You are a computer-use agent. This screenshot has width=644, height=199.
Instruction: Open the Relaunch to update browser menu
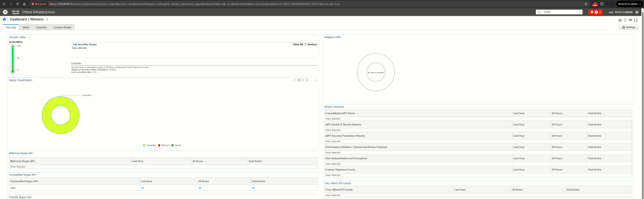point(629,4)
